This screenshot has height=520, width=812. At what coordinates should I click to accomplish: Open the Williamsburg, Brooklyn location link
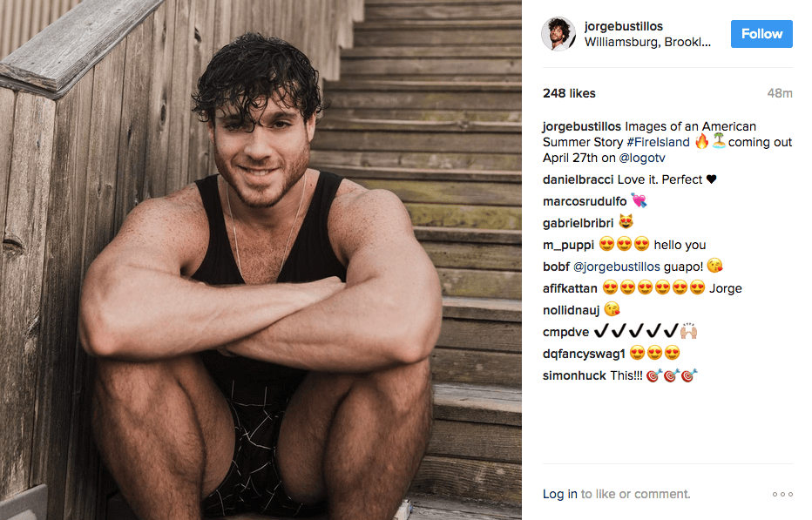[x=648, y=43]
